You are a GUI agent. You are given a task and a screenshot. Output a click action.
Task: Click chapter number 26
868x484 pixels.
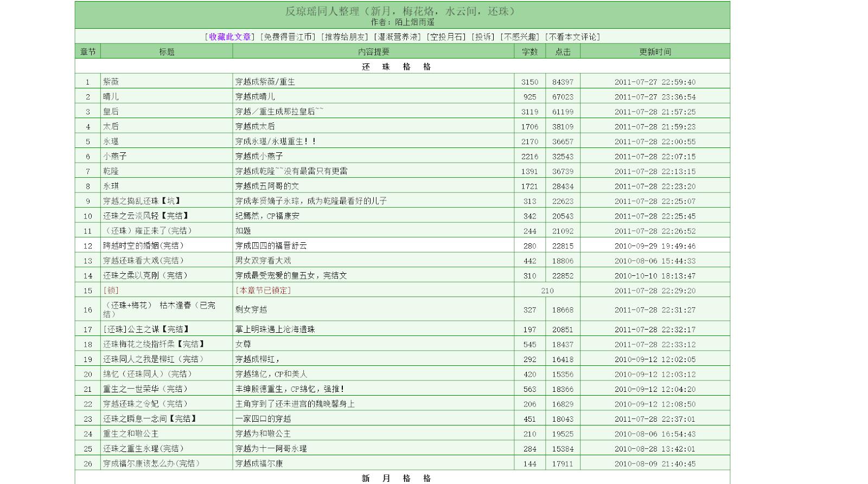[88, 464]
